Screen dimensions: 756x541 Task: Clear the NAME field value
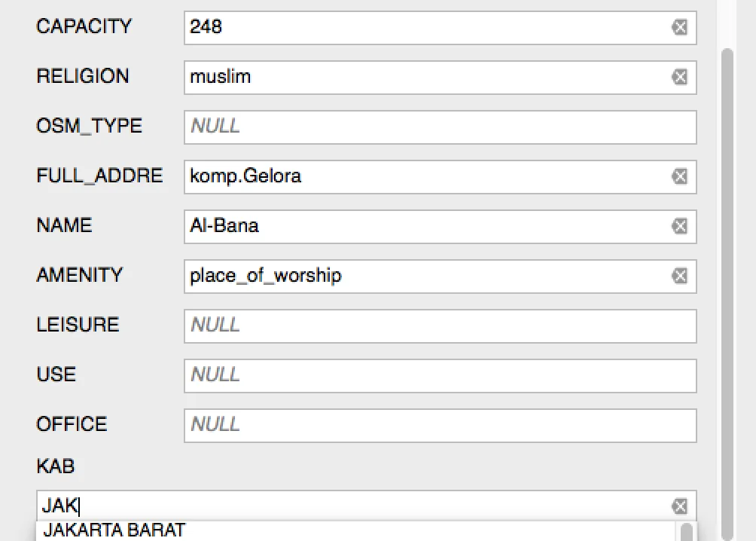(679, 226)
